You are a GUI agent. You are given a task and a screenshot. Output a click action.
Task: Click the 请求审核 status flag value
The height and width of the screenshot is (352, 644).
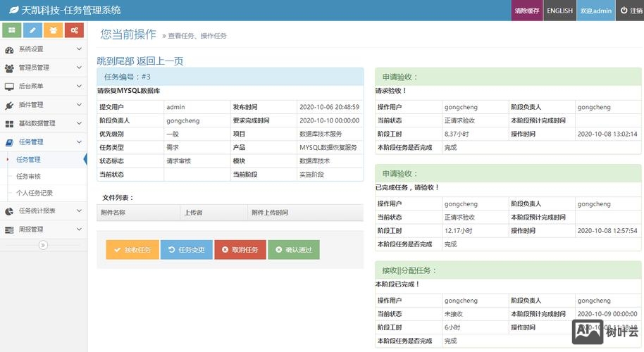[179, 161]
